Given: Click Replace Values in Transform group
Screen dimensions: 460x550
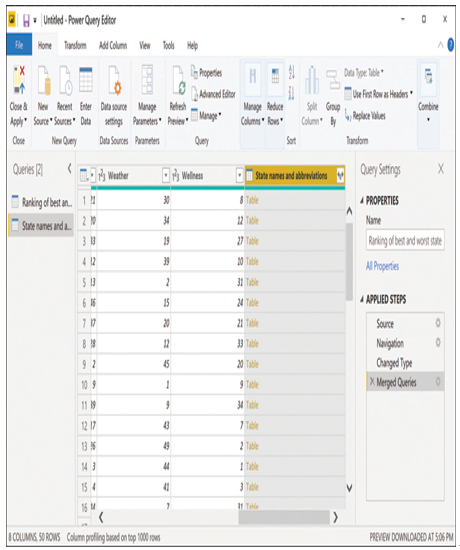Looking at the screenshot, I should point(365,115).
